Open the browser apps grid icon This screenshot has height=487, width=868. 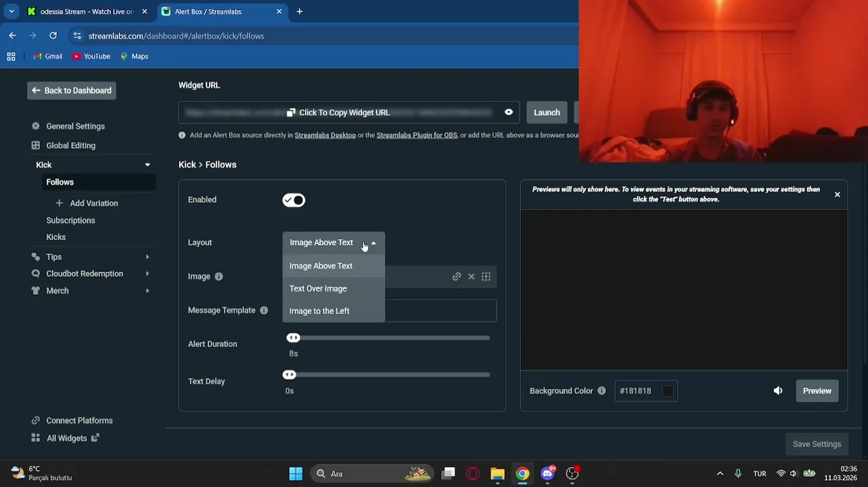click(x=11, y=56)
